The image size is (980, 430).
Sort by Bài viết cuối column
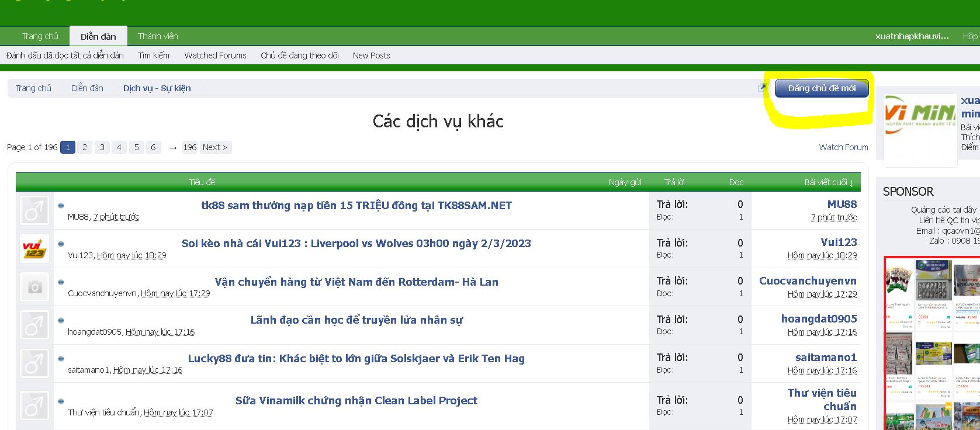coord(829,182)
